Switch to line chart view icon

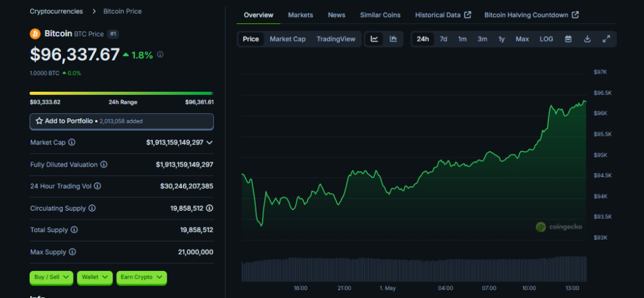point(374,39)
